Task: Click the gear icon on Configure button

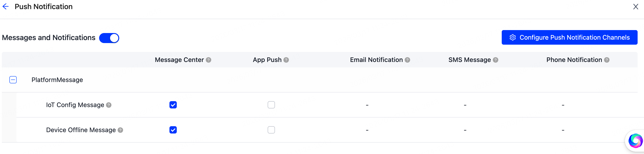Action: 512,37
